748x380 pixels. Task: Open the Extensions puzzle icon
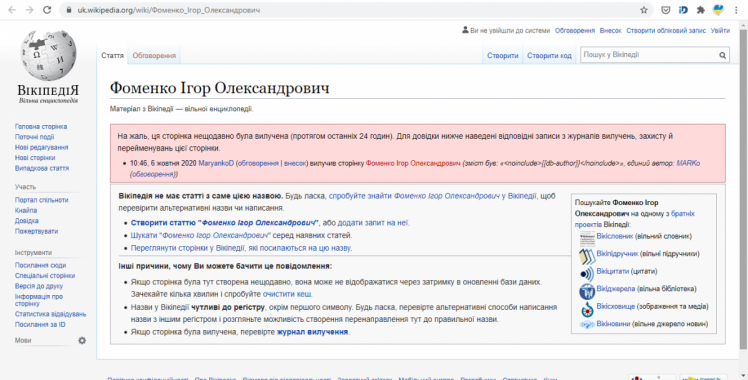(x=700, y=10)
